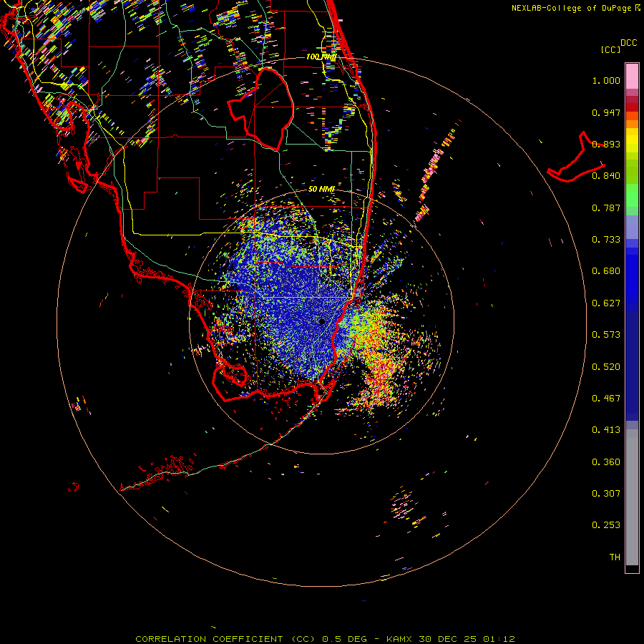Click the 0.627 color scale value
644x644 pixels.
pos(606,303)
